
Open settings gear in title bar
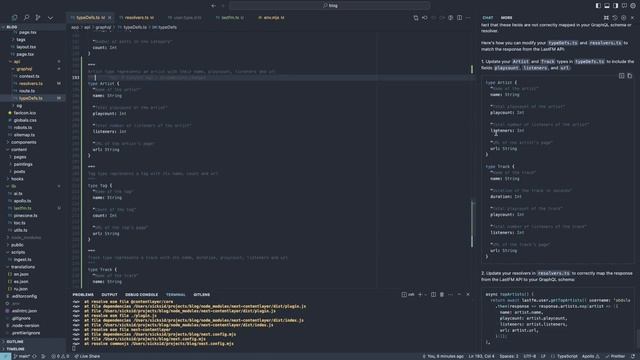[633, 6]
